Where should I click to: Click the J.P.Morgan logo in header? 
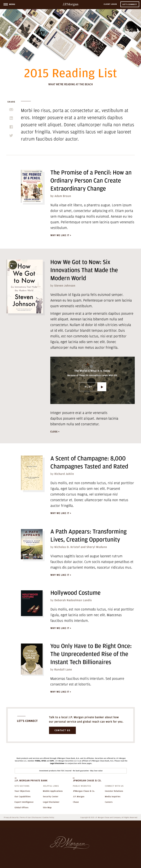pyautogui.click(x=70, y=4)
